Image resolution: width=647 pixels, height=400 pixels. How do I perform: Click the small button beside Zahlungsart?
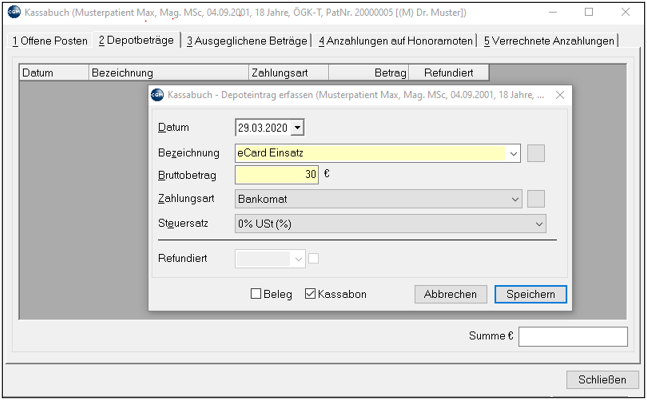pos(536,199)
